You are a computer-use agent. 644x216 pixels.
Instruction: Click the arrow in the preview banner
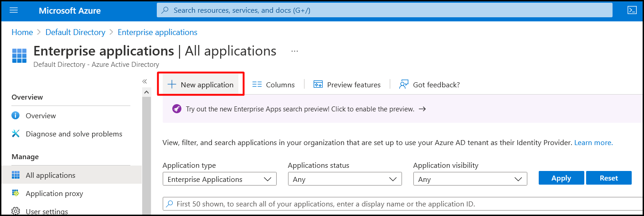tap(422, 109)
